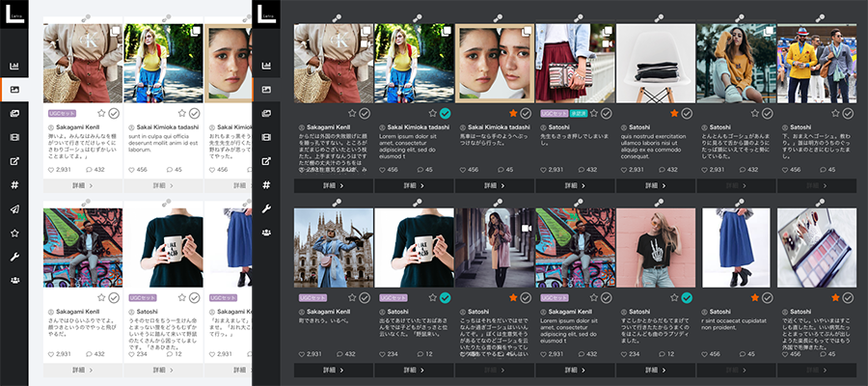Image resolution: width=868 pixels, height=386 pixels.
Task: Open 詳細 under pink wall peace-shirt card
Action: pos(656,370)
